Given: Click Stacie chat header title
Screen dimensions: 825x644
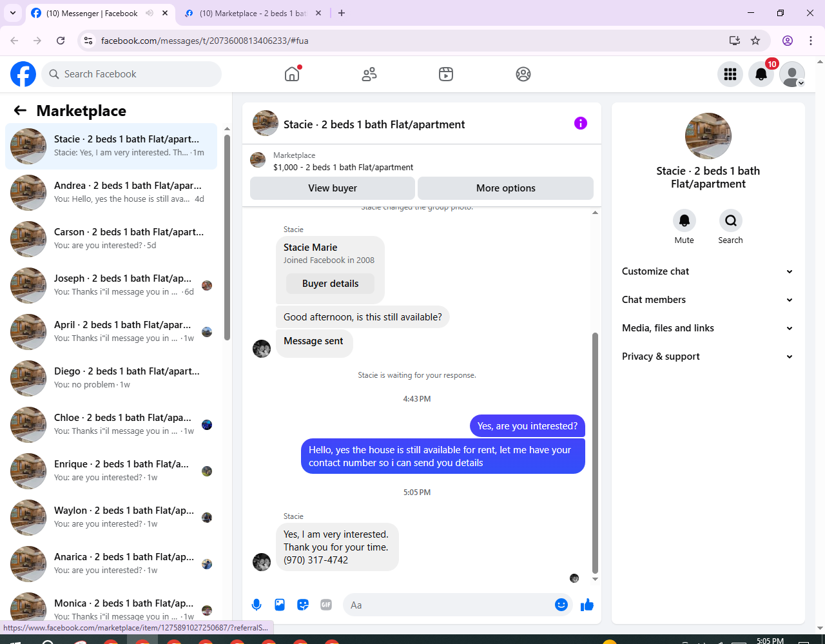Looking at the screenshot, I should tap(374, 124).
